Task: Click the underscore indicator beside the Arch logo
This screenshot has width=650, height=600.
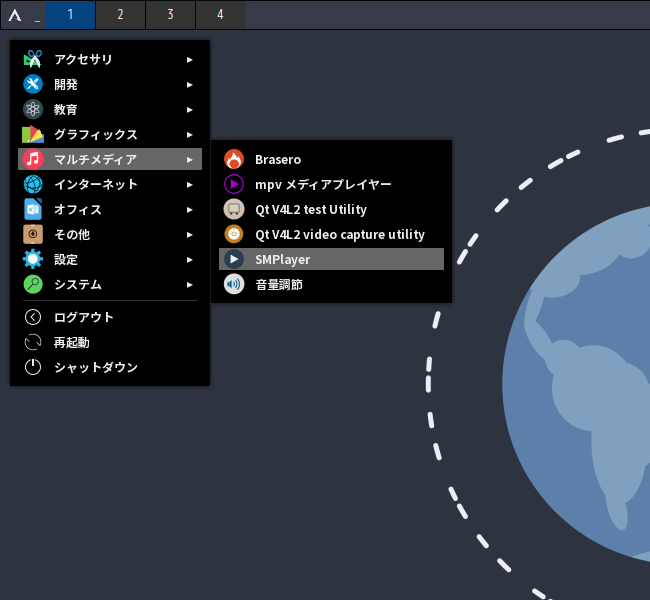Action: coord(37,21)
